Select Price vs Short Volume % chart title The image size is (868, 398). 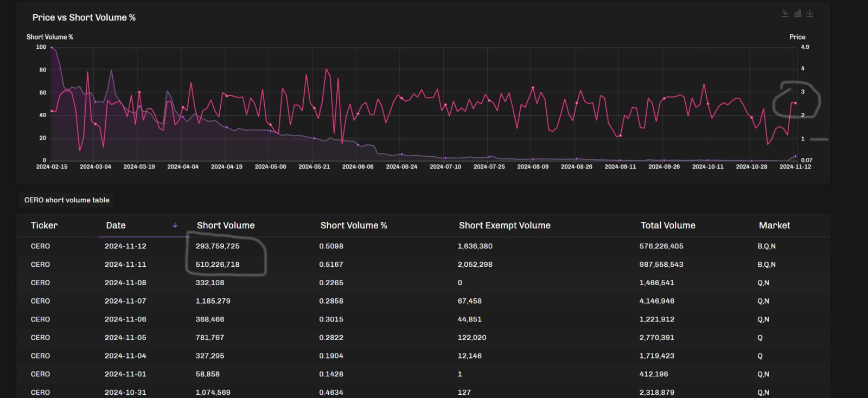84,18
